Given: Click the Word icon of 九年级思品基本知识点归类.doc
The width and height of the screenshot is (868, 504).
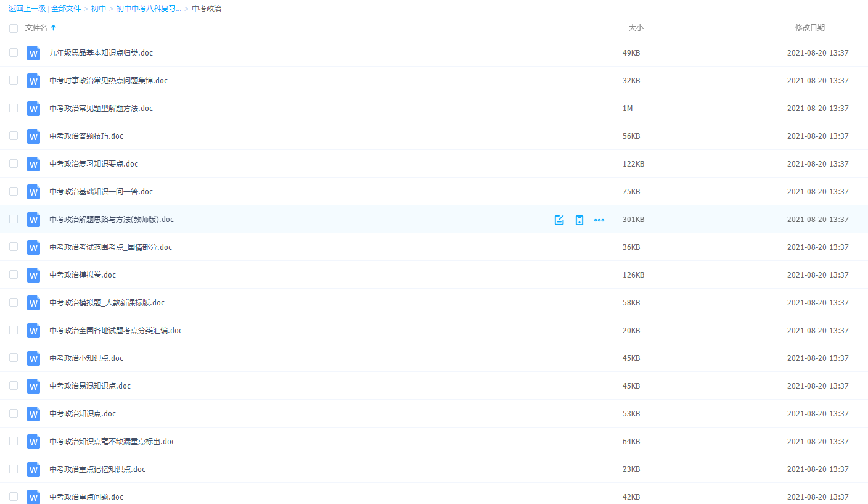Looking at the screenshot, I should pyautogui.click(x=33, y=53).
